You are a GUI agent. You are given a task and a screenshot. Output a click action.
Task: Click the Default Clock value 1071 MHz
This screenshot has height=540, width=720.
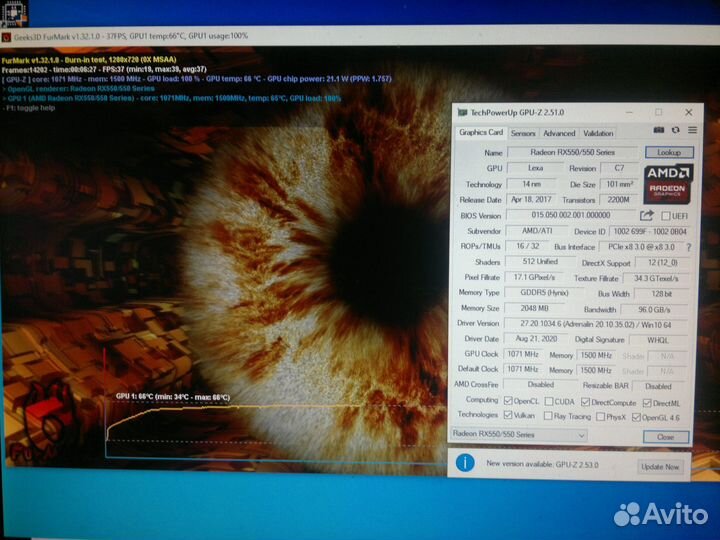click(x=523, y=369)
